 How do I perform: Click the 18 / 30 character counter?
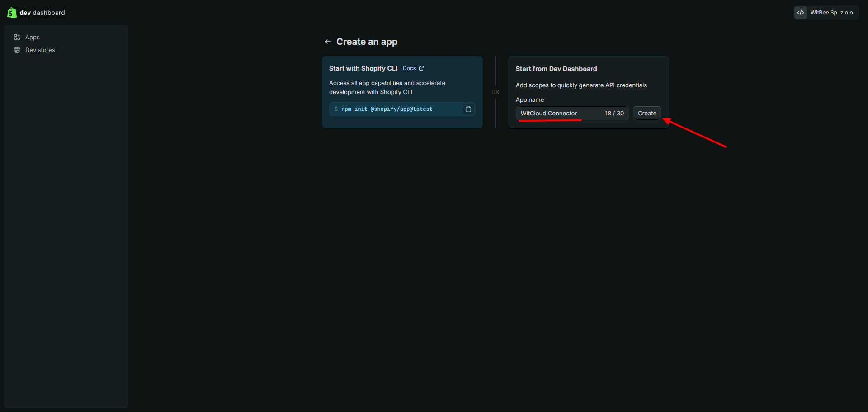(614, 113)
